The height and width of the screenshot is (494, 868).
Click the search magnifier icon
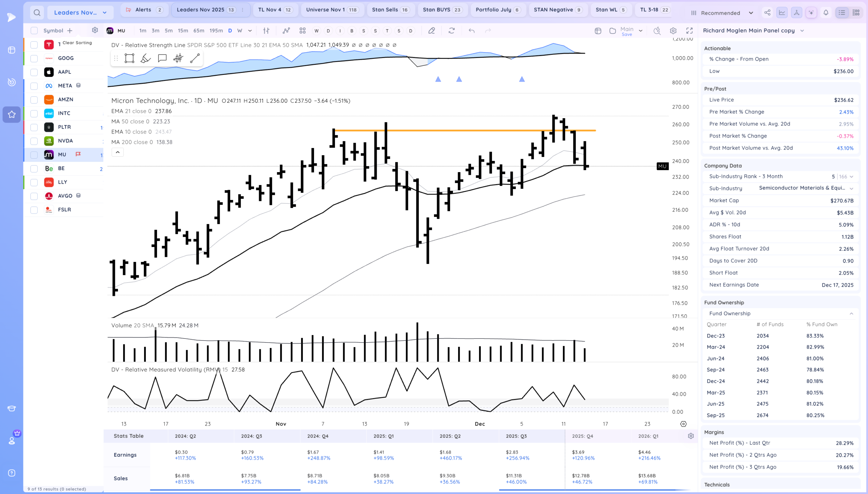click(x=37, y=13)
